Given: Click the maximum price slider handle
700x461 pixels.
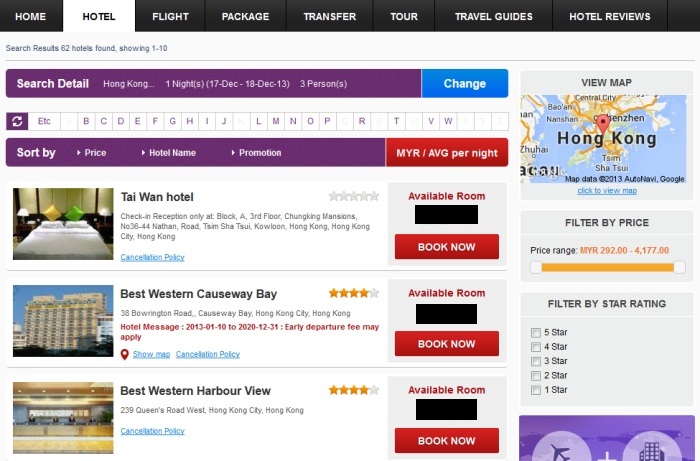Looking at the screenshot, I should tap(679, 267).
